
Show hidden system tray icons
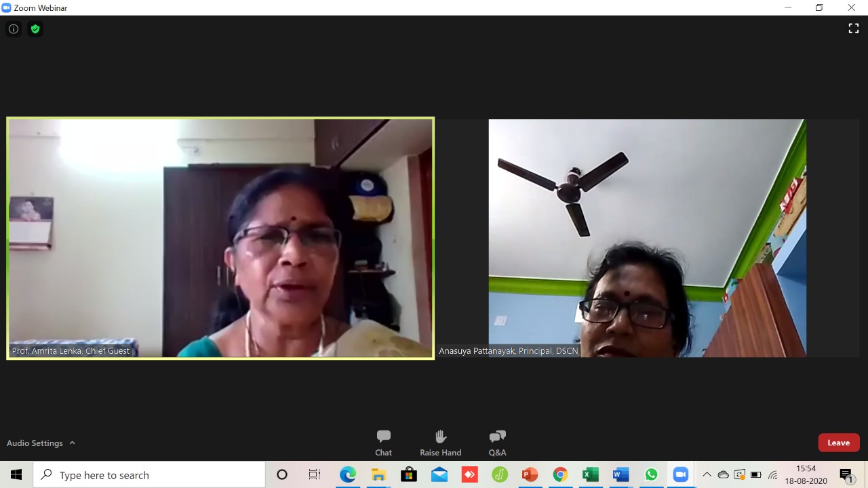tap(707, 475)
